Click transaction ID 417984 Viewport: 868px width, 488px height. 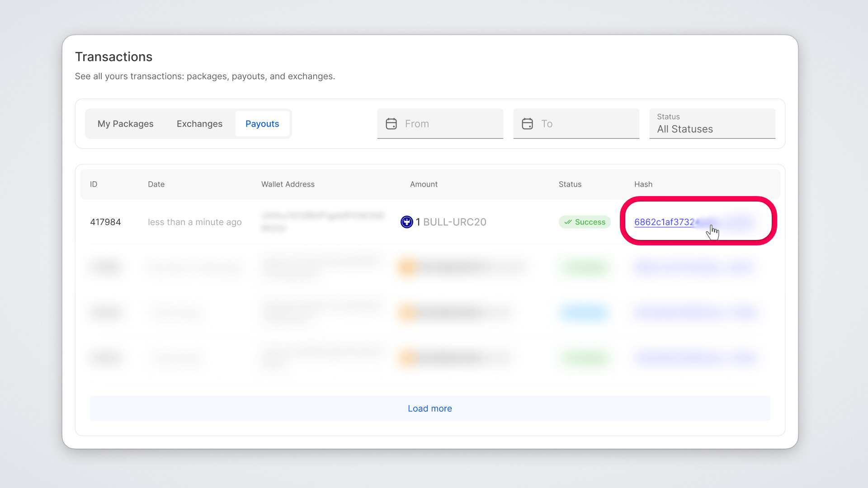105,222
